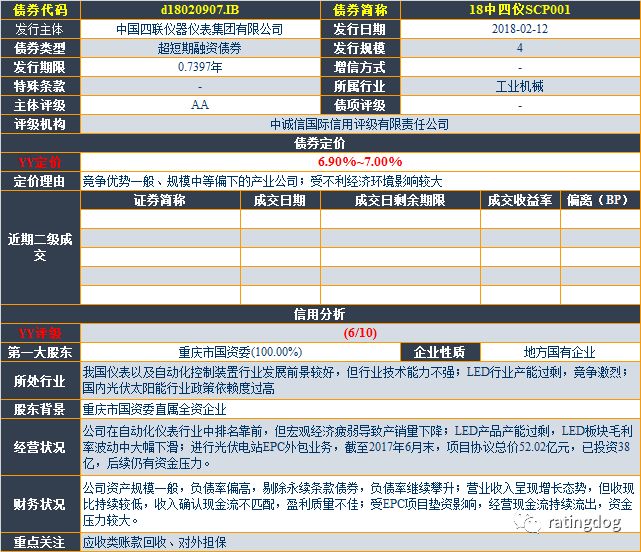Select the 特殊条款 label
The image size is (641, 552).
pyautogui.click(x=40, y=86)
